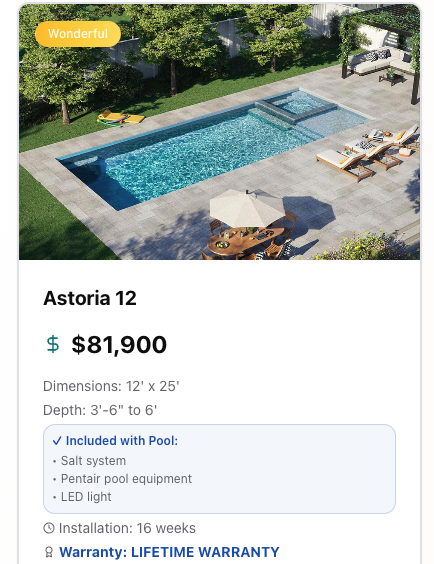
Task: Click the Wonderful badge on the photo
Action: (78, 34)
